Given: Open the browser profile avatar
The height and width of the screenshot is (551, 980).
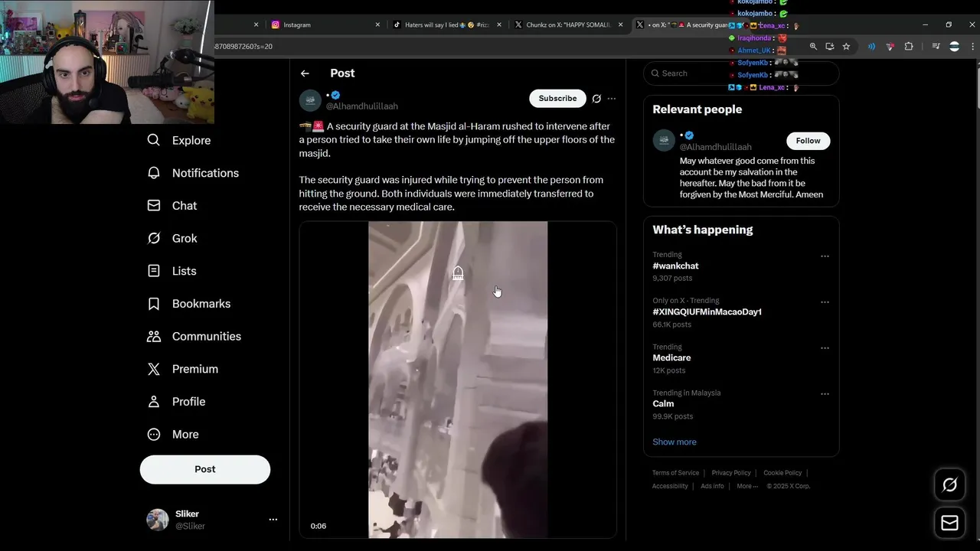Looking at the screenshot, I should 954,47.
